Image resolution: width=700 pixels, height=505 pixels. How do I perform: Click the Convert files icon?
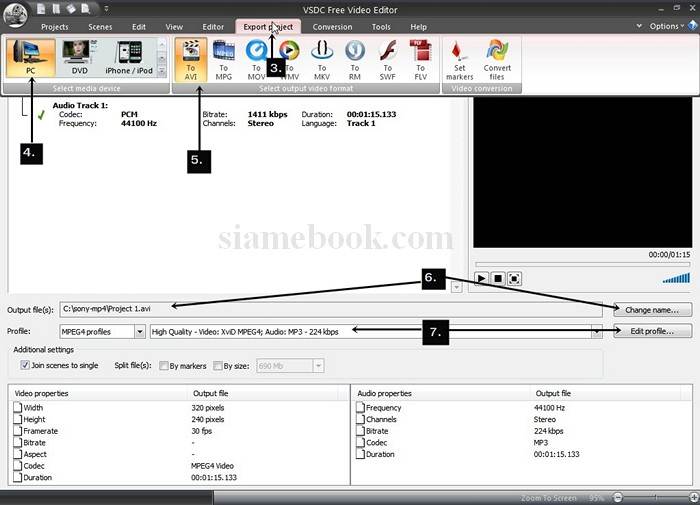pyautogui.click(x=497, y=60)
